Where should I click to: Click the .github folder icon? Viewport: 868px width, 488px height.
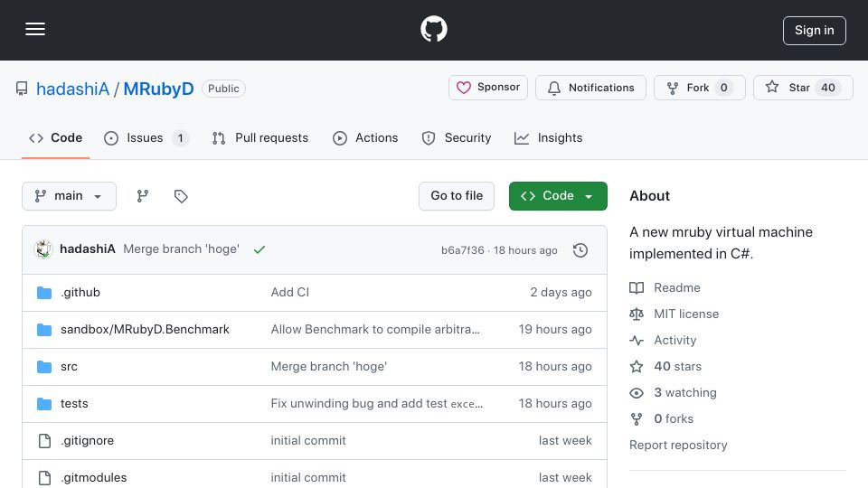click(x=44, y=292)
